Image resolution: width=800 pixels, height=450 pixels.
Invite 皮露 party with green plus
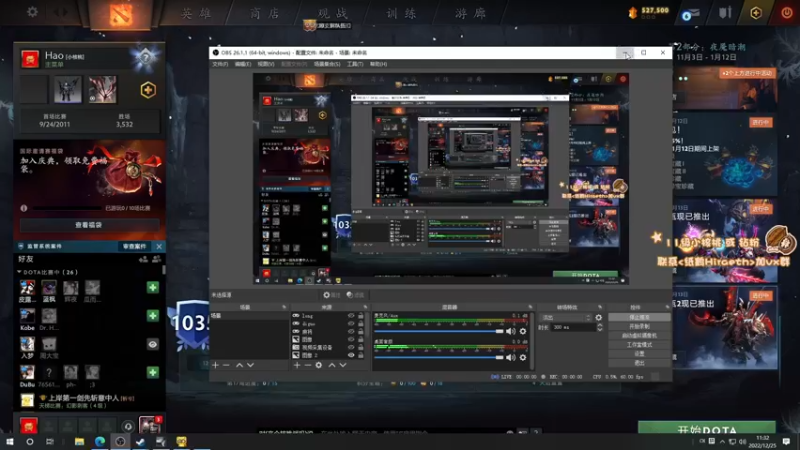[x=153, y=287]
